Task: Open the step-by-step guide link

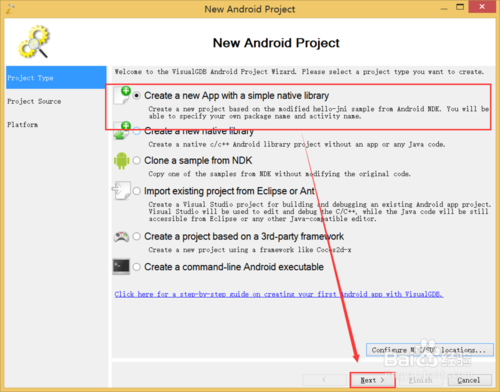Action: [x=279, y=294]
